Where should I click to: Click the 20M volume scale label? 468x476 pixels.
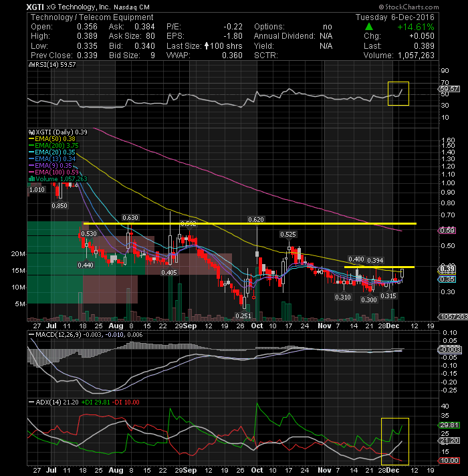[18, 254]
